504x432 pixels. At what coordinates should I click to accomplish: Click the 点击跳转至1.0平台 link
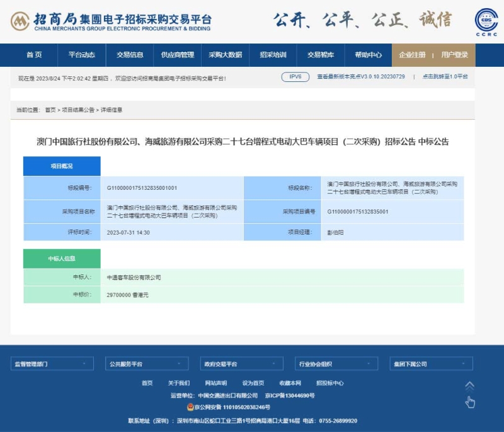445,77
